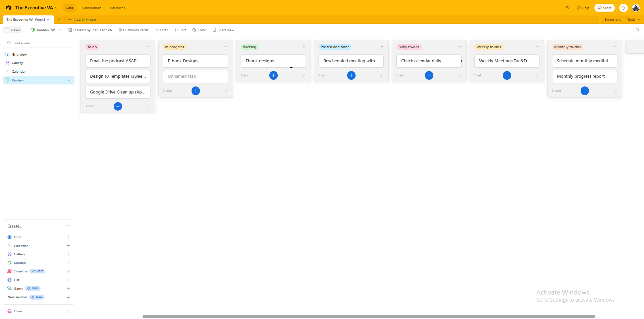Open Help link
Screen dimensions: 644x319
583,8
